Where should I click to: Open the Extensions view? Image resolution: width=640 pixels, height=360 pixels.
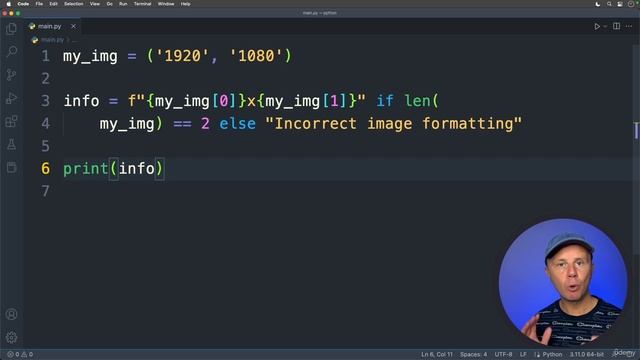pos(11,121)
